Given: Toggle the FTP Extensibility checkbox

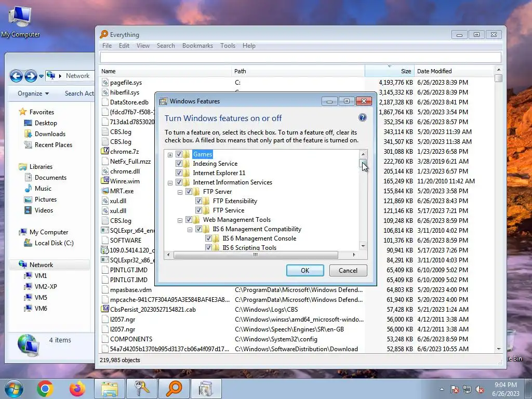Looking at the screenshot, I should pyautogui.click(x=198, y=201).
